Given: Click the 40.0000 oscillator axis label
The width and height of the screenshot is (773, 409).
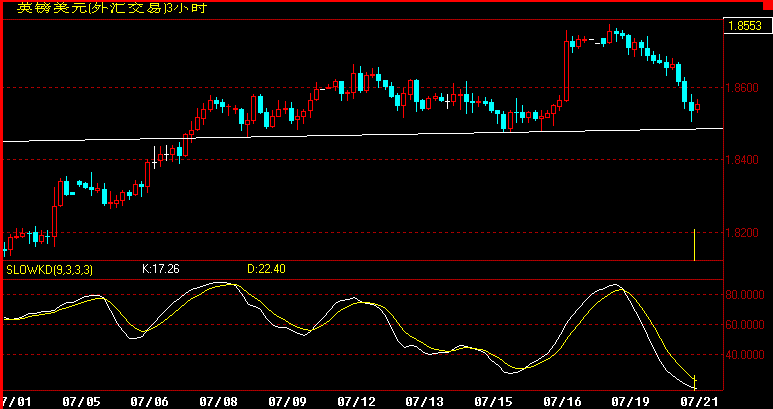Looking at the screenshot, I should coord(745,355).
